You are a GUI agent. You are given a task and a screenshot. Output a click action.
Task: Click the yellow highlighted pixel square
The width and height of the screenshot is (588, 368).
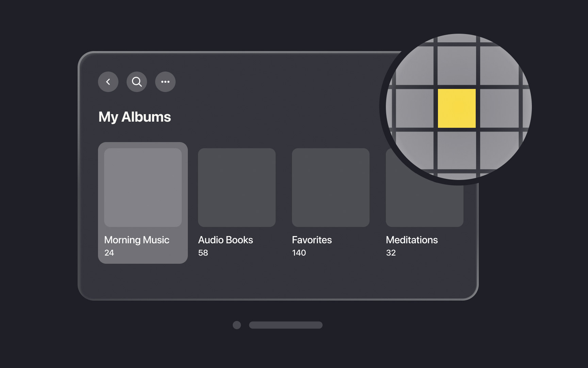click(x=457, y=108)
